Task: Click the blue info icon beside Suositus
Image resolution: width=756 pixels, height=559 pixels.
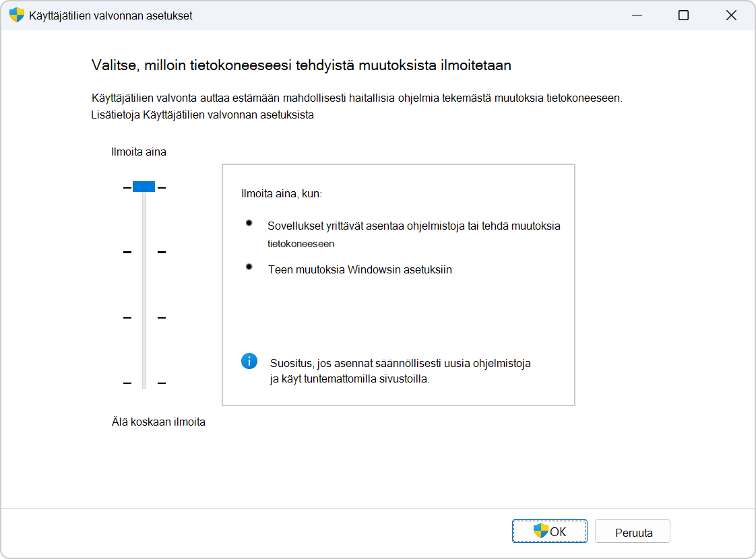Action: [x=249, y=361]
